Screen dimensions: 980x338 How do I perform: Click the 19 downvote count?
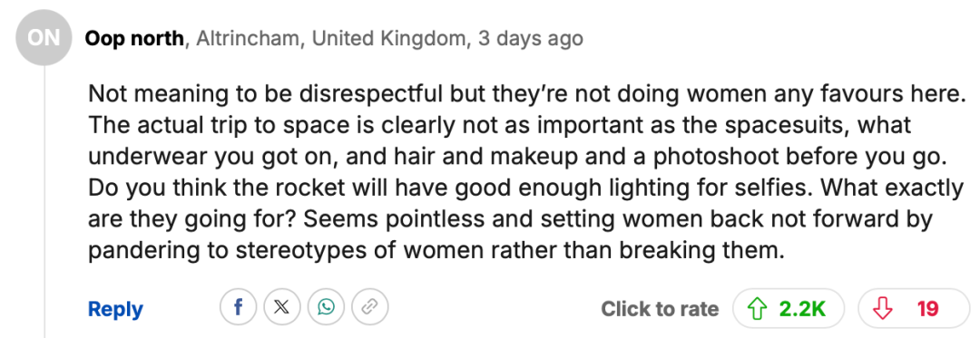click(x=927, y=309)
